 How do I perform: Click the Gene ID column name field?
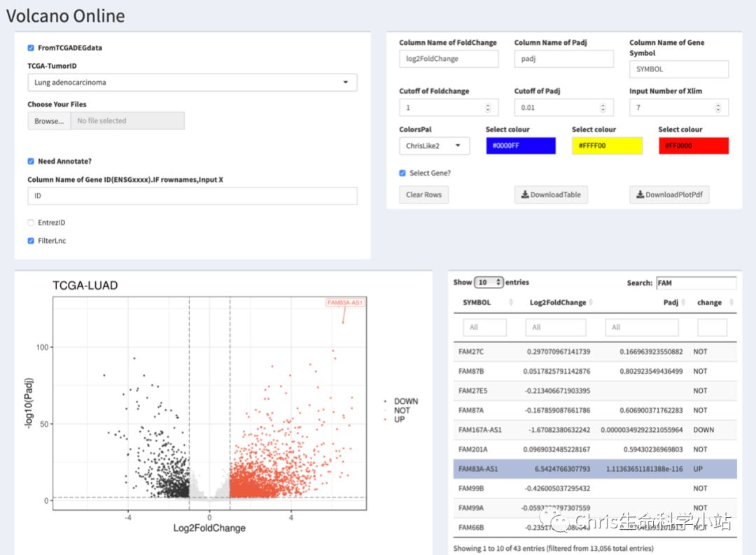(x=192, y=196)
